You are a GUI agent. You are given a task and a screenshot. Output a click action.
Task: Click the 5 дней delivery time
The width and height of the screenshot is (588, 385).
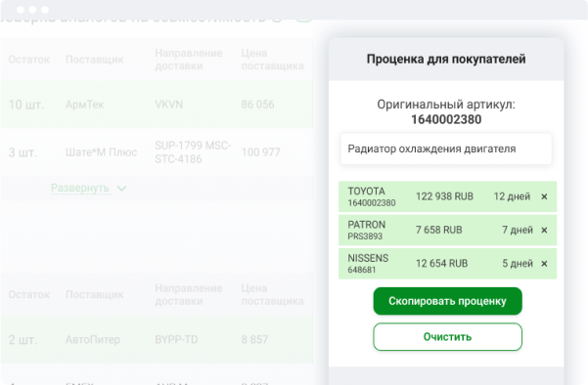(518, 264)
